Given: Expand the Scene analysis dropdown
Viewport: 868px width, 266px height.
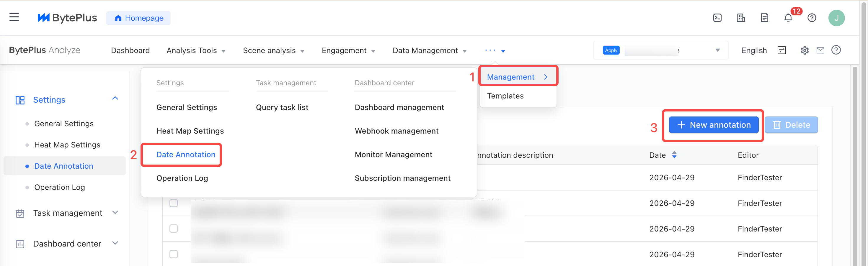Looking at the screenshot, I should pyautogui.click(x=273, y=50).
